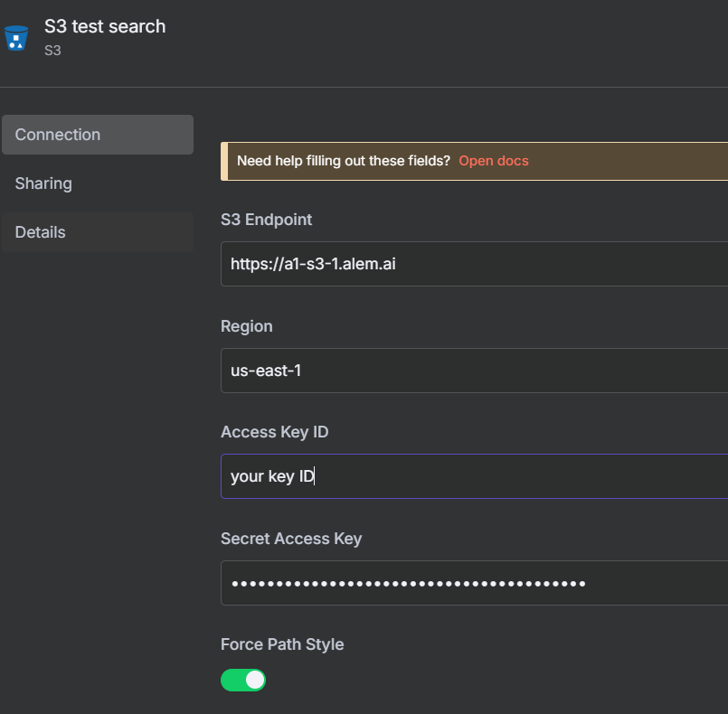
Task: Click the 'S3' subtitle under the title
Action: [x=52, y=51]
